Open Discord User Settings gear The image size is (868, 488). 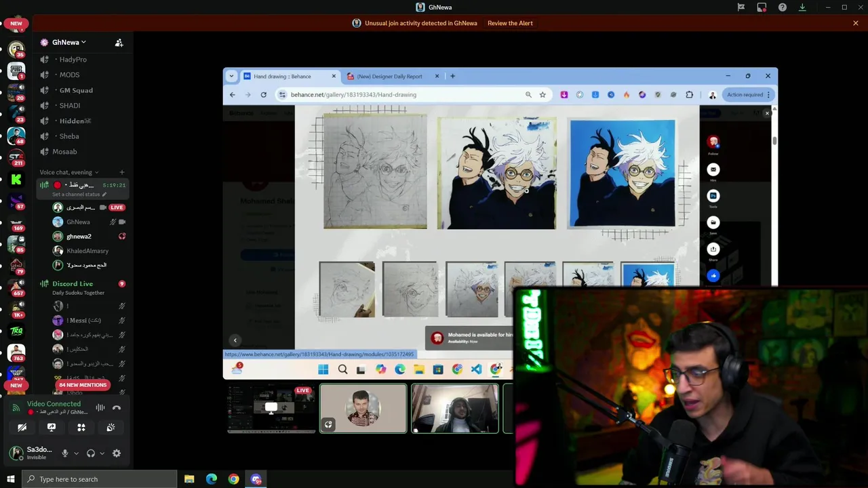[x=117, y=453]
